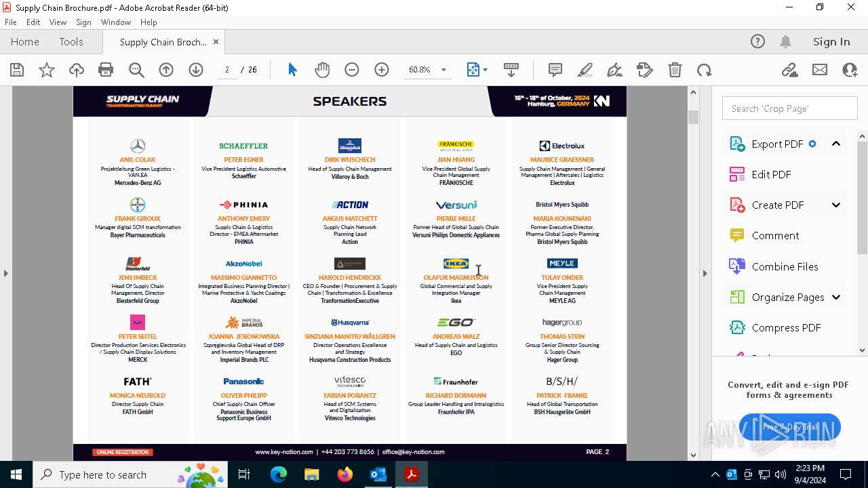The width and height of the screenshot is (868, 488).
Task: Switch to the Tools tab
Action: 71,41
